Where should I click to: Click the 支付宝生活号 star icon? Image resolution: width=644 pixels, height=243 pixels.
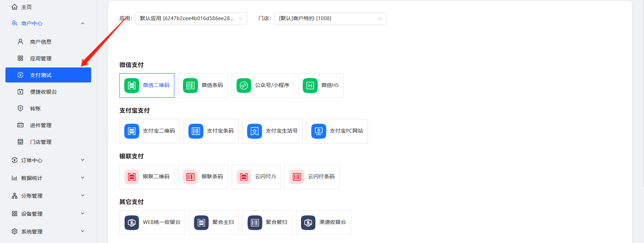255,131
